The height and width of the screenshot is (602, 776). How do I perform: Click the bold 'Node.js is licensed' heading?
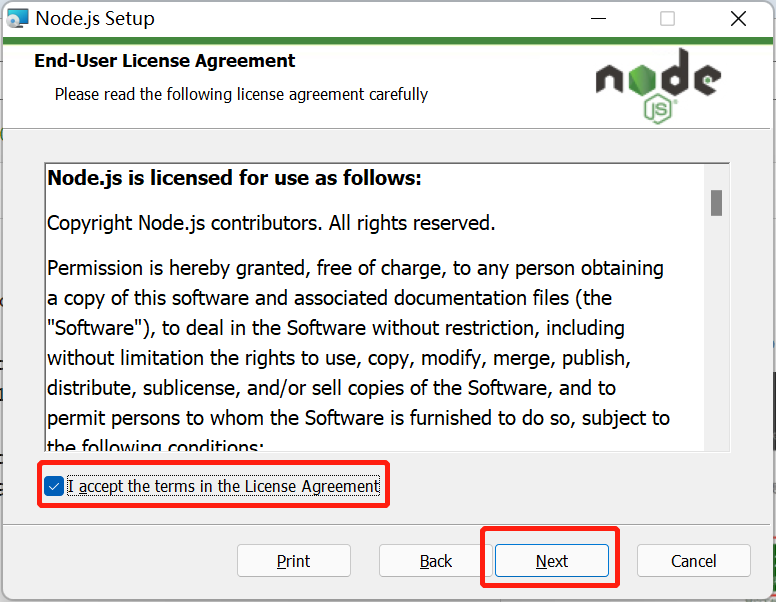(235, 179)
